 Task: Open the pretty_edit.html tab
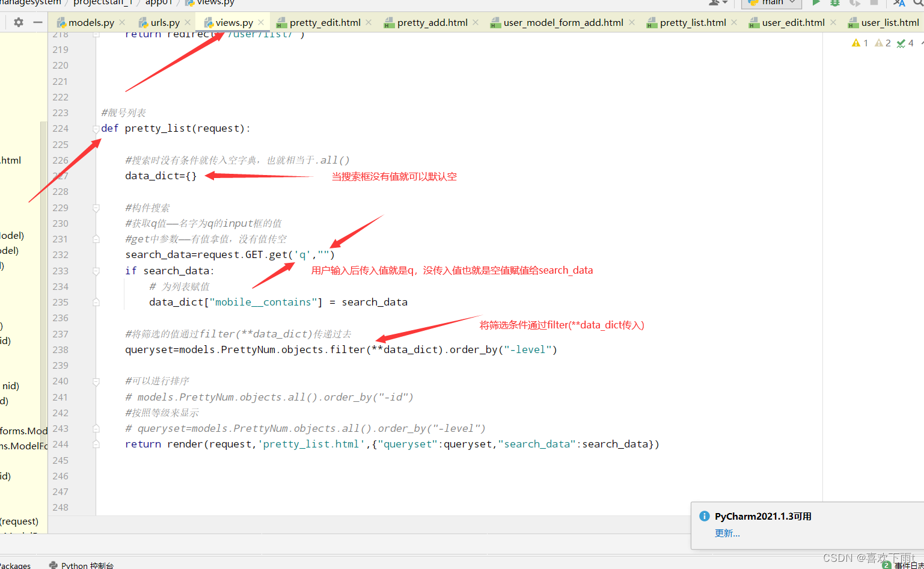pos(325,22)
